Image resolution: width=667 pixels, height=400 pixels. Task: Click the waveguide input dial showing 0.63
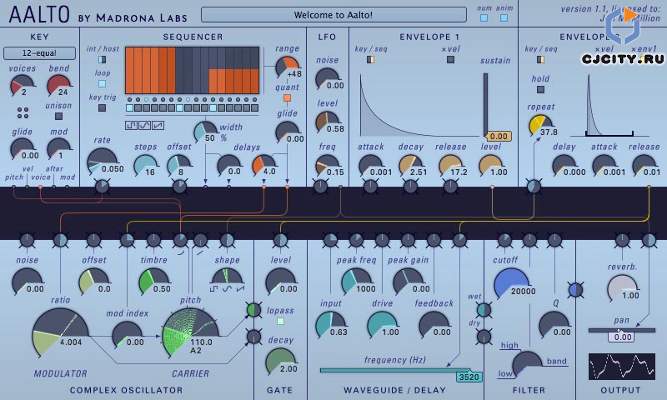point(331,325)
